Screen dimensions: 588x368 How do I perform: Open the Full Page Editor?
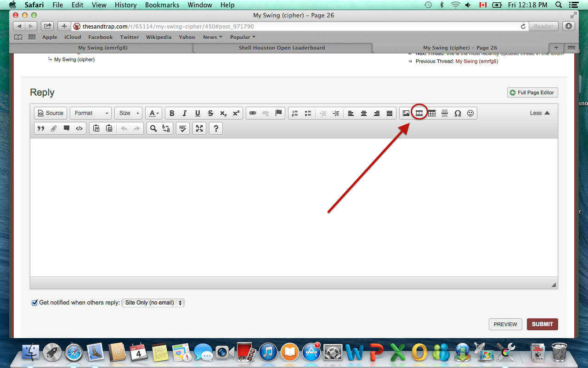click(x=532, y=92)
